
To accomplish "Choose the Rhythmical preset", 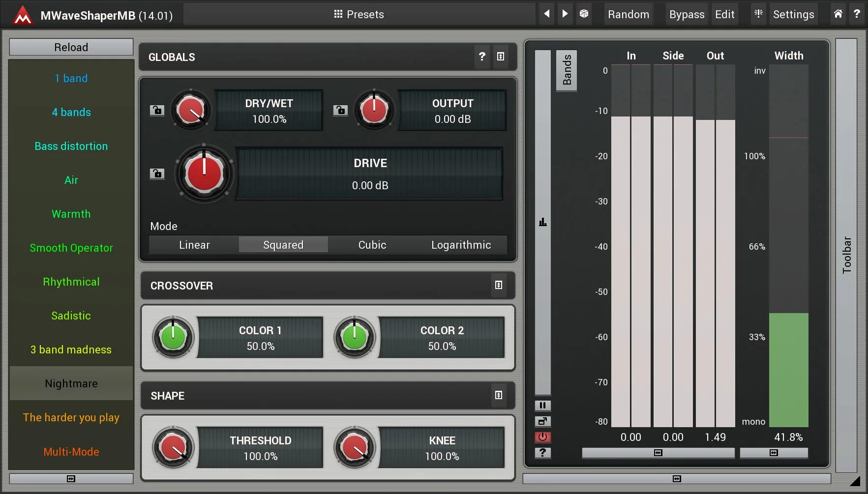I will coord(71,282).
